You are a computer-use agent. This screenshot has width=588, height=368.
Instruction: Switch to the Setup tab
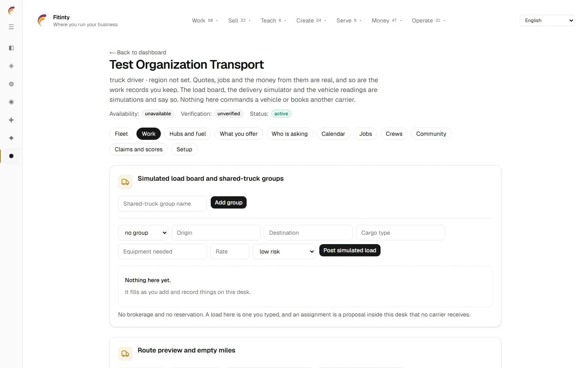(185, 149)
